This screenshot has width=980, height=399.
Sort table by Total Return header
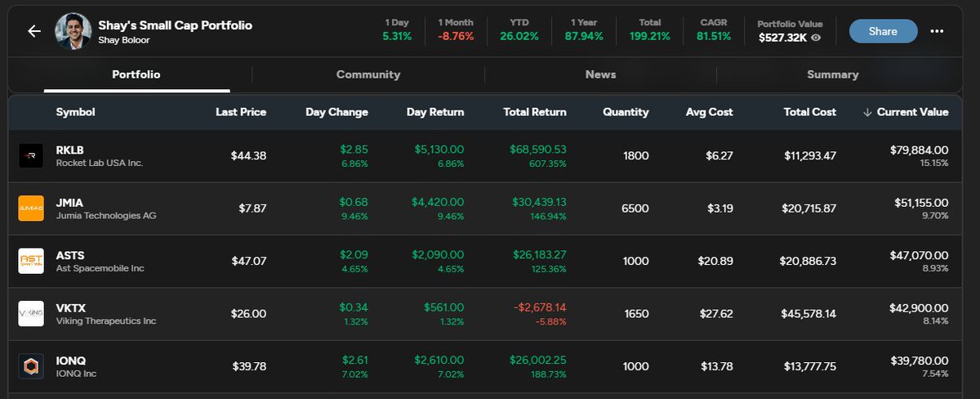(x=534, y=112)
